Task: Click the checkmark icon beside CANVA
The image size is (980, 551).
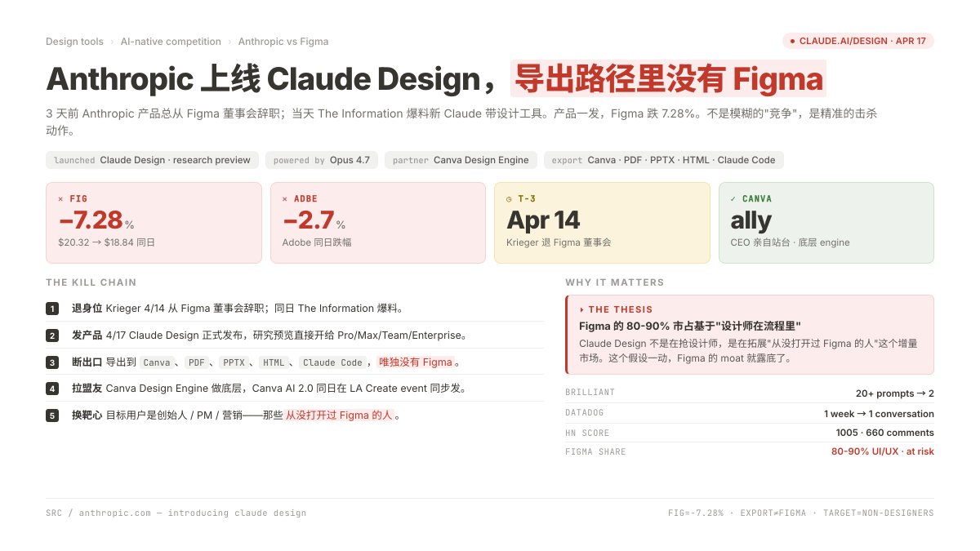Action: click(x=733, y=198)
